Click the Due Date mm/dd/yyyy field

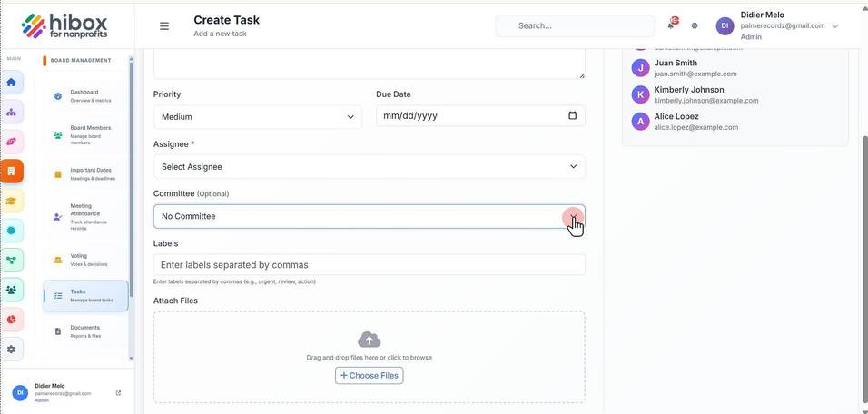[480, 115]
